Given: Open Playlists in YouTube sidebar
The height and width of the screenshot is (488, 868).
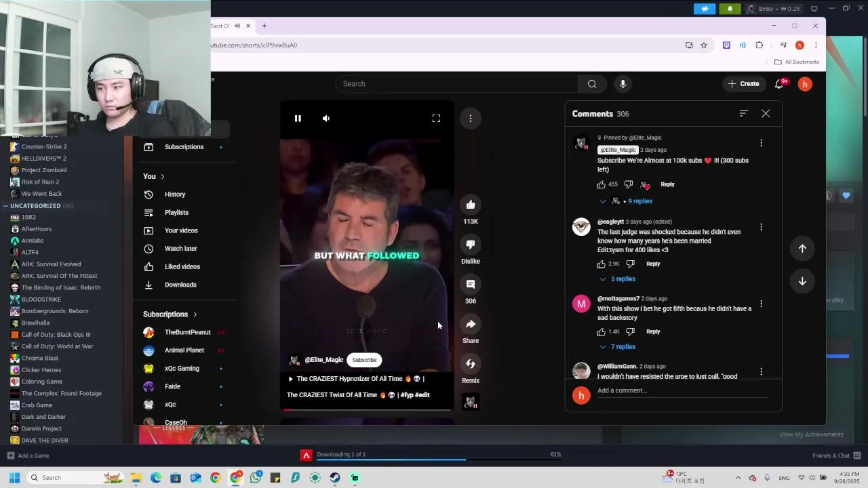Looking at the screenshot, I should coord(176,213).
